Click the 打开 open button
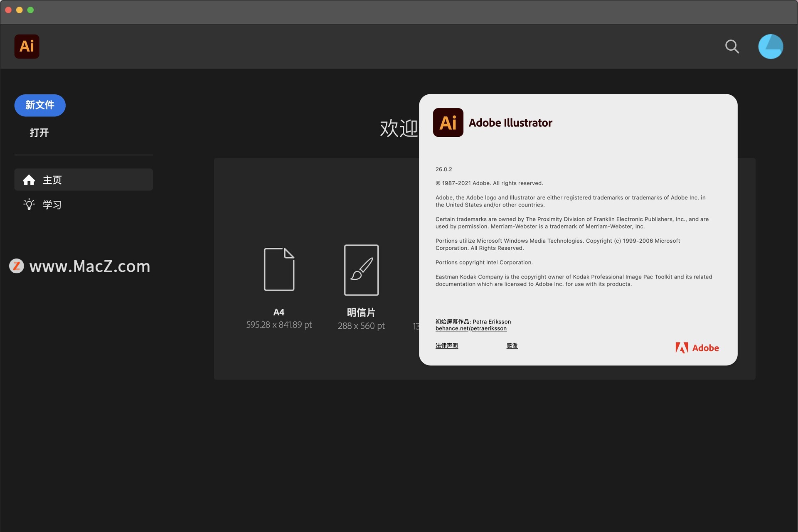Image resolution: width=798 pixels, height=532 pixels. coord(39,133)
